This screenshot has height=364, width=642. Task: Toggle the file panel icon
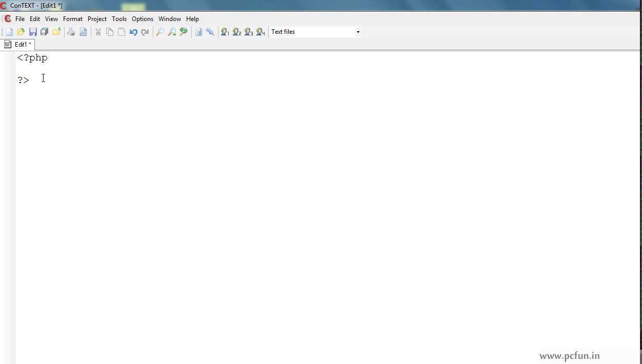click(x=198, y=32)
